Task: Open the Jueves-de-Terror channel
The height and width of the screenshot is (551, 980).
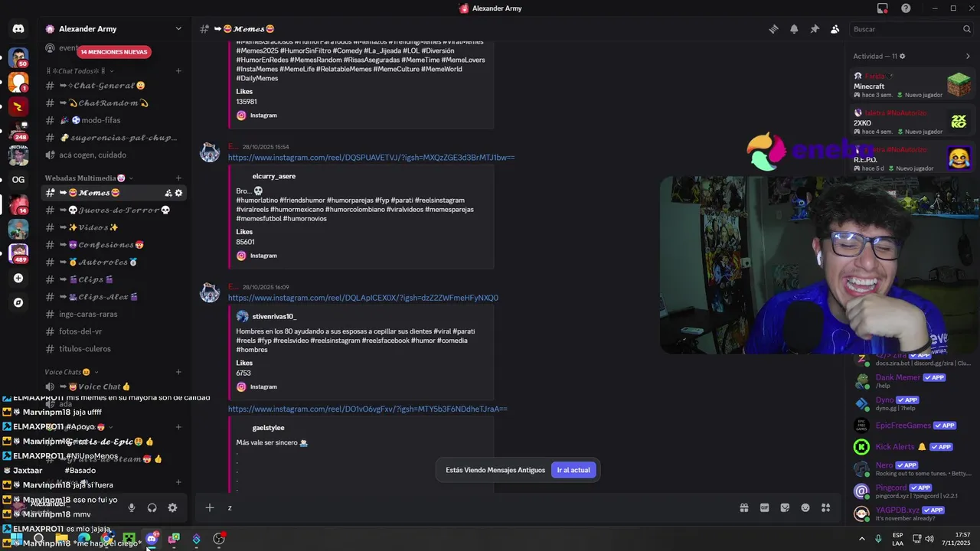Action: pos(113,210)
